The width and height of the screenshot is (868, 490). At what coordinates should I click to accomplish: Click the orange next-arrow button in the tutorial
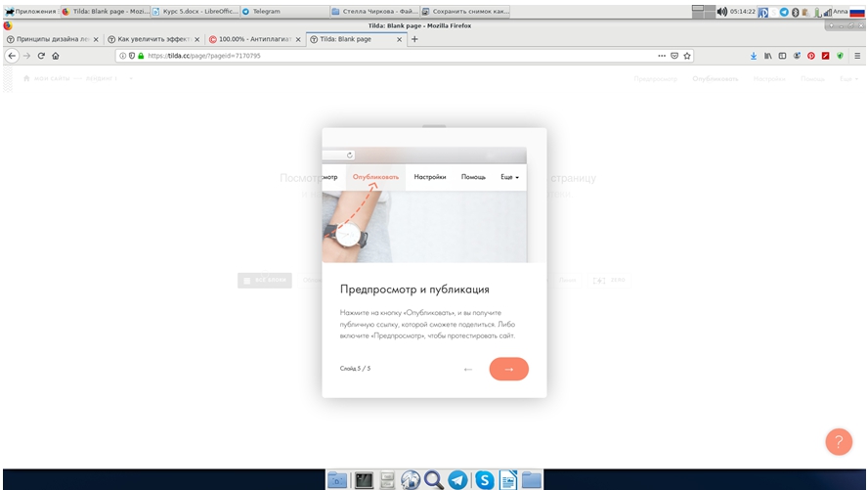click(x=508, y=369)
